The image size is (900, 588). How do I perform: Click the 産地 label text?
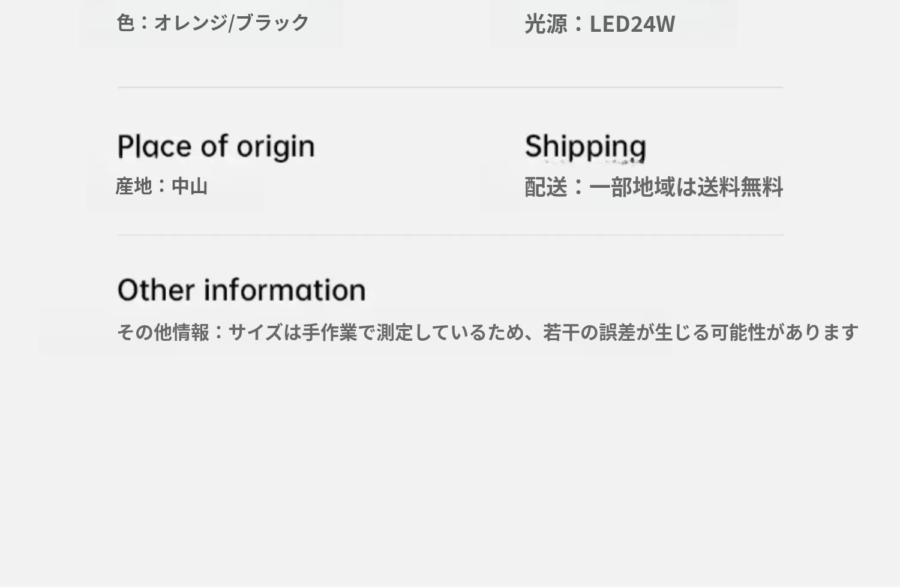point(133,186)
